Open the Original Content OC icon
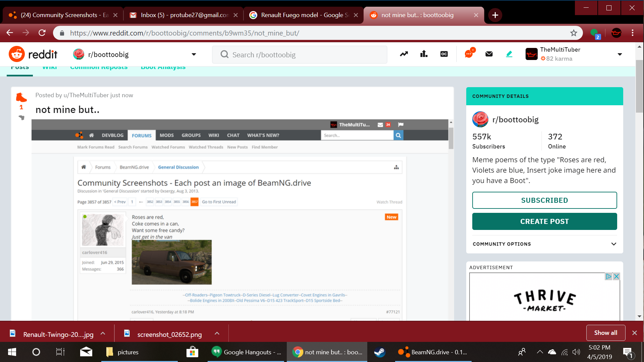The image size is (644, 362). point(444,54)
